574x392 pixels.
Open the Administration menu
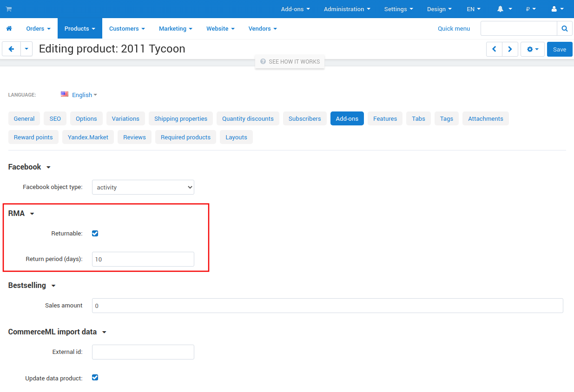pos(347,9)
